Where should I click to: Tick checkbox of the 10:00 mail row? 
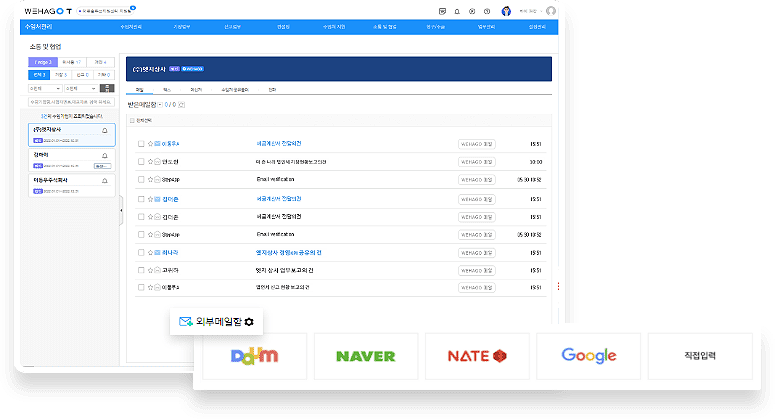[141, 162]
